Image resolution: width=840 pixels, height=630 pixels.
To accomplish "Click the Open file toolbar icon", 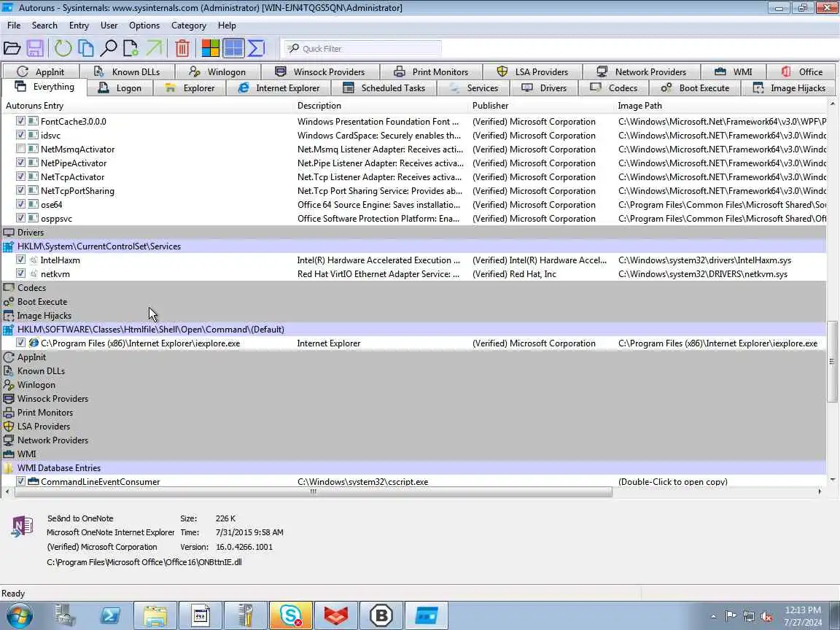I will (x=12, y=49).
